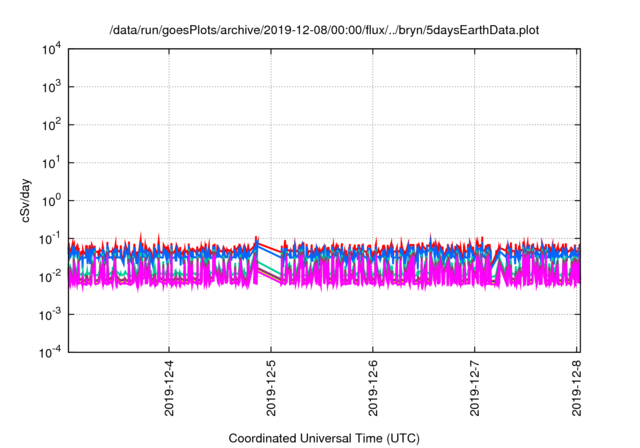This screenshot has width=640, height=448.
Task: Click the 2019-12-5 date label
Action: 271,388
